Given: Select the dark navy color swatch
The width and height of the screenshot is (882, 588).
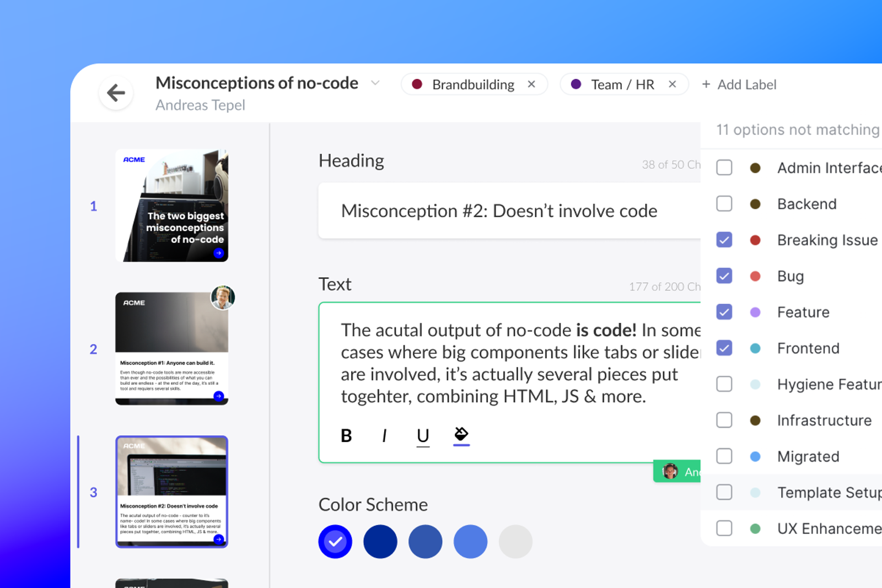Looking at the screenshot, I should pyautogui.click(x=380, y=542).
